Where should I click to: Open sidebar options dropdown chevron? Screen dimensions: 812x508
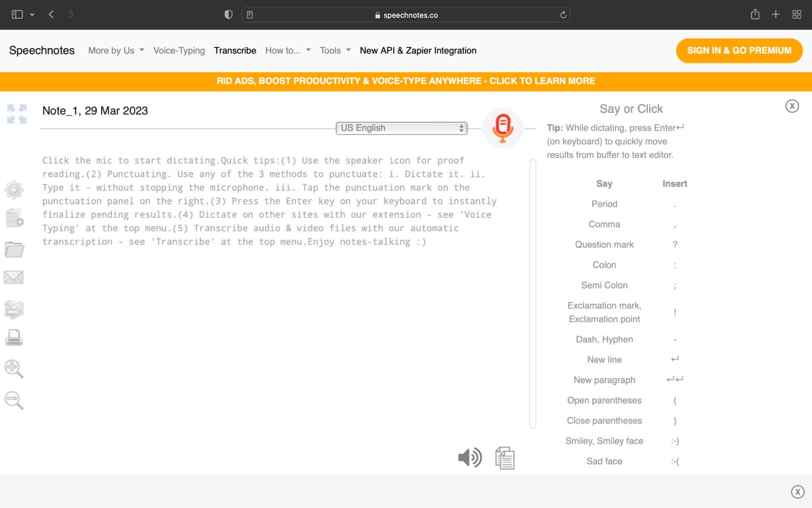click(32, 15)
